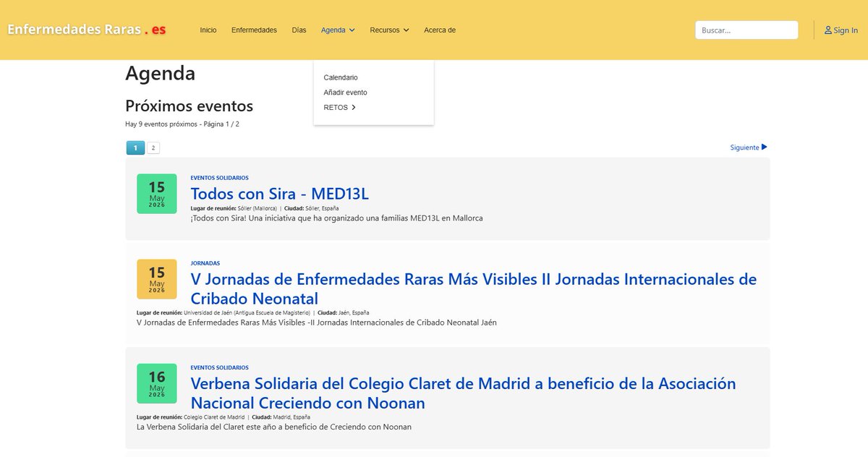Viewport: 868px width, 457px height.
Task: Focus the Buscar search field
Action: 746,30
